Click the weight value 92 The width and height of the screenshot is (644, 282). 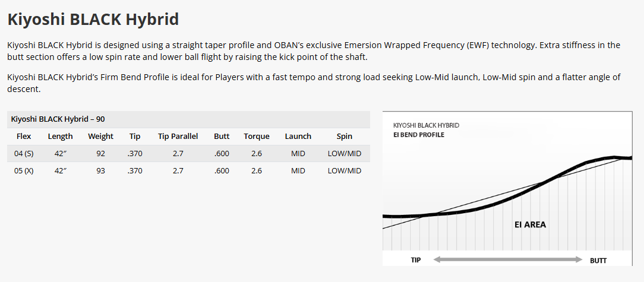[x=100, y=153]
